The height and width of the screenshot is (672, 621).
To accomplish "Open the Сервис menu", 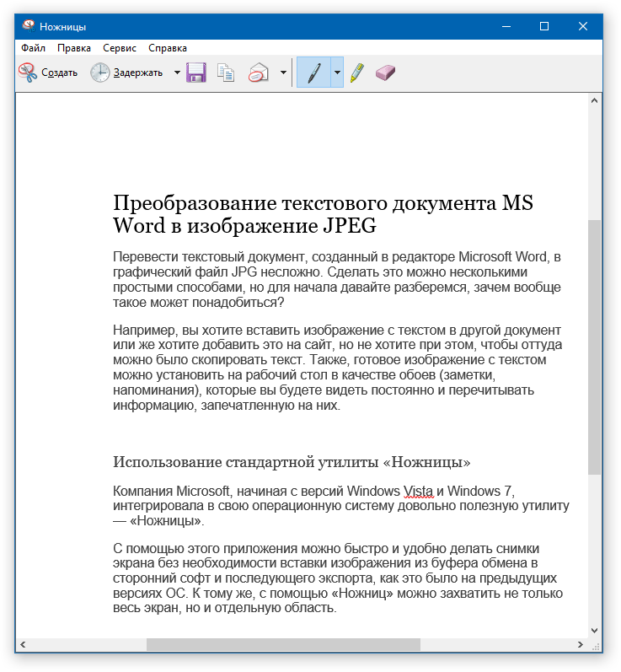I will (120, 48).
